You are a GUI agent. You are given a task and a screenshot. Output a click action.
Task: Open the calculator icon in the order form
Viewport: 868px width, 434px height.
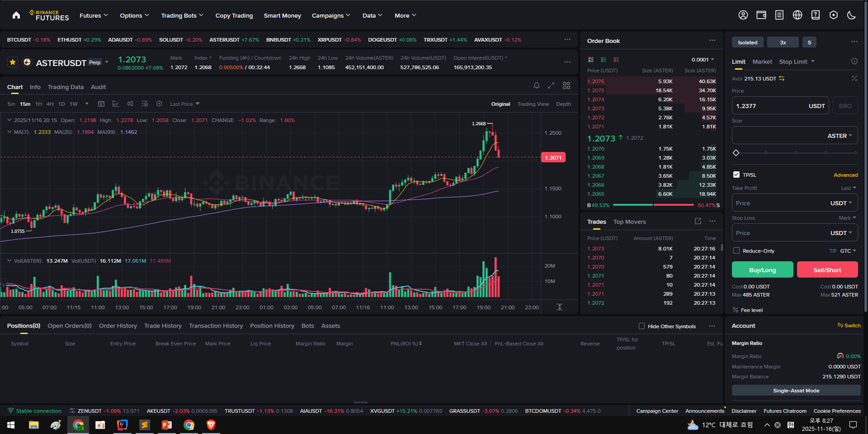(854, 78)
